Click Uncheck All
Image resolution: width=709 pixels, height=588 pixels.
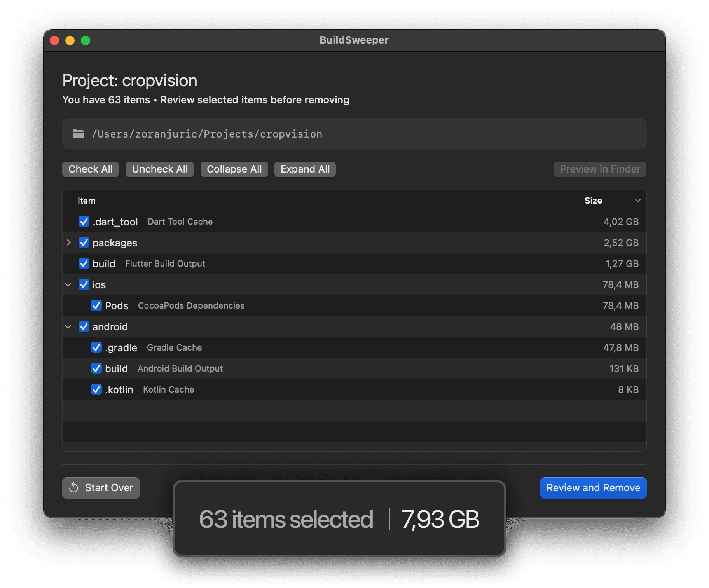coord(159,169)
